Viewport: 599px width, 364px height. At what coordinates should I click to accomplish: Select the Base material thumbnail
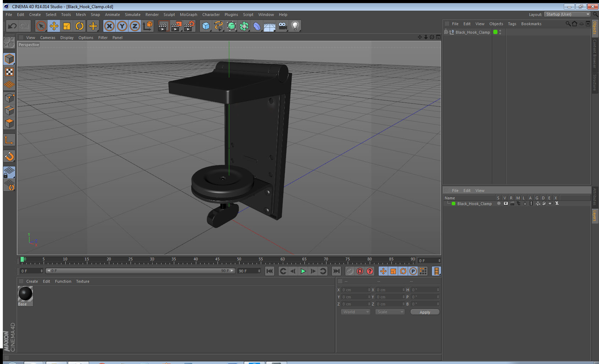pyautogui.click(x=25, y=294)
